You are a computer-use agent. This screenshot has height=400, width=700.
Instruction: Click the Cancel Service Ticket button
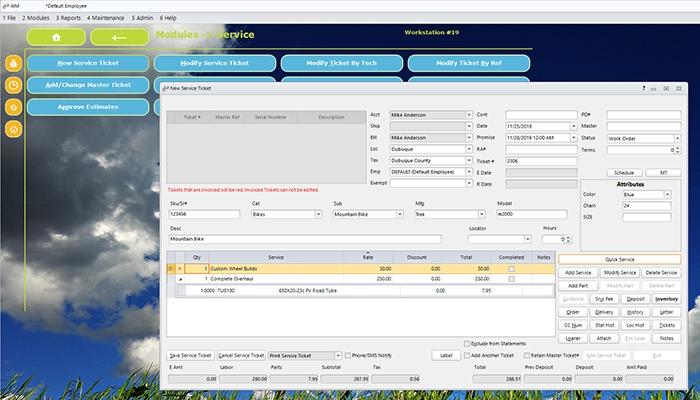point(242,355)
